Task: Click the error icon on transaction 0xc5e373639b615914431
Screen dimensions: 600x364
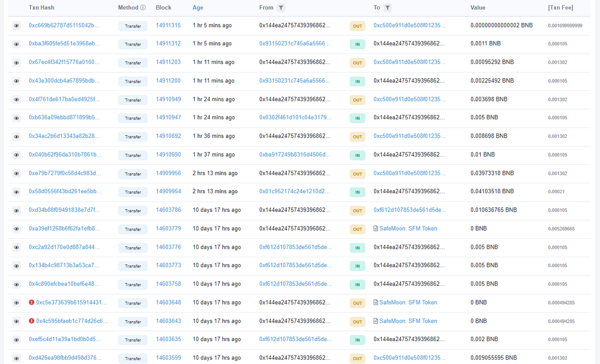Action: [31, 302]
